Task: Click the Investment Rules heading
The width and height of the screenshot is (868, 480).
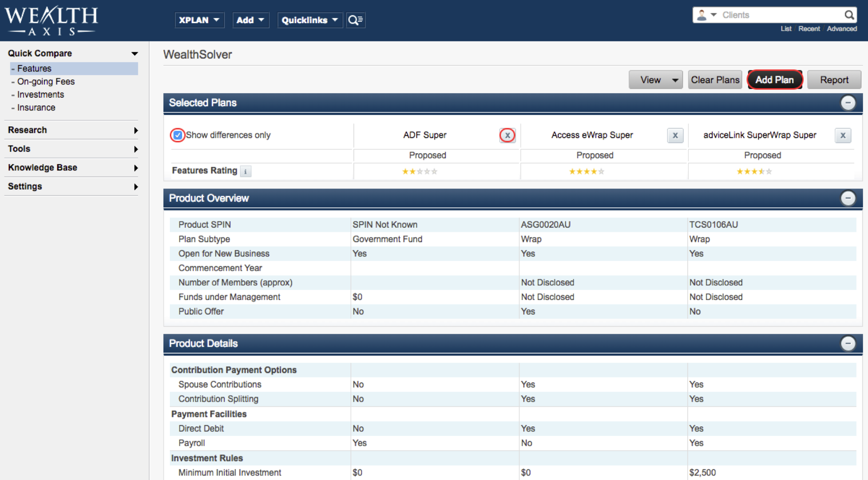Action: pyautogui.click(x=207, y=458)
